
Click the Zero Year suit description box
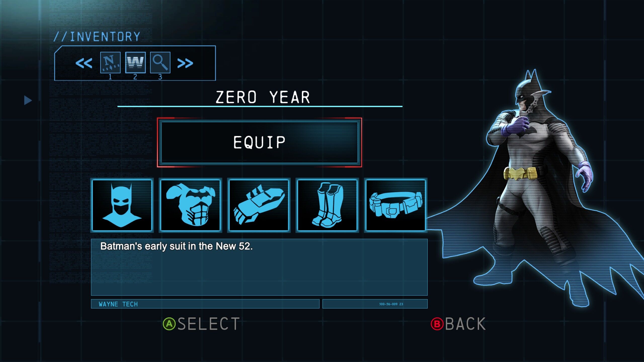pyautogui.click(x=259, y=267)
